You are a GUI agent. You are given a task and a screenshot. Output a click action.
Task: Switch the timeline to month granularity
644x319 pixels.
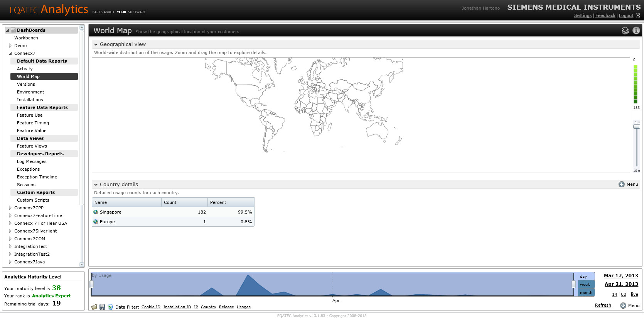pos(586,292)
